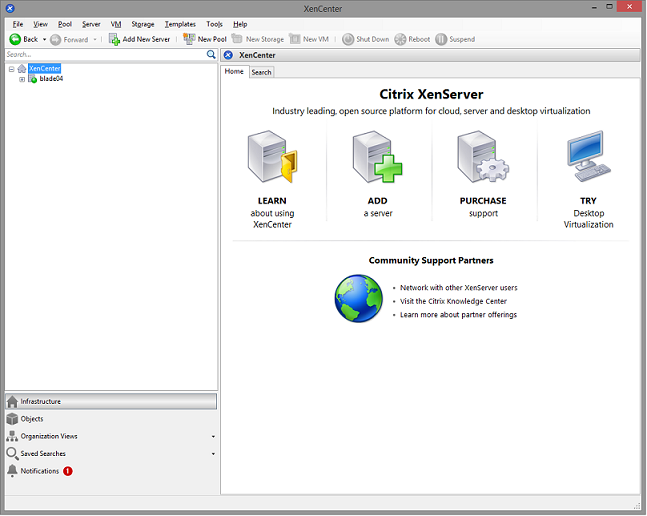Image resolution: width=647 pixels, height=516 pixels.
Task: Click the Reboot toolbar icon
Action: click(400, 39)
